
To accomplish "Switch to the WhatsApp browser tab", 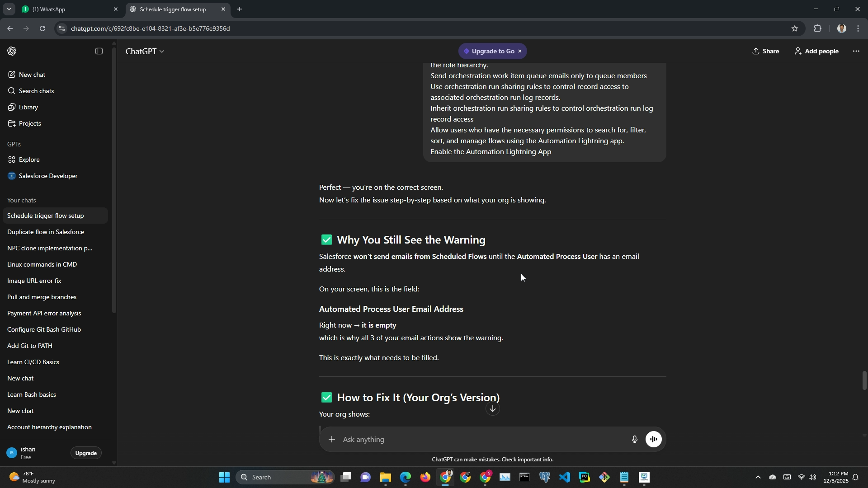I will (68, 9).
